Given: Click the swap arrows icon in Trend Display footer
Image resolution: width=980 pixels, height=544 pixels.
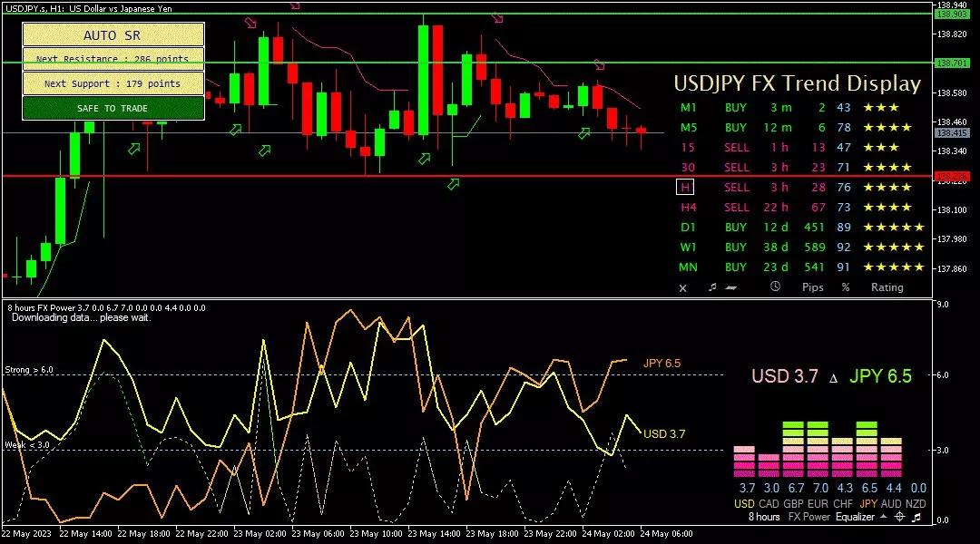Looking at the screenshot, I should [x=731, y=287].
